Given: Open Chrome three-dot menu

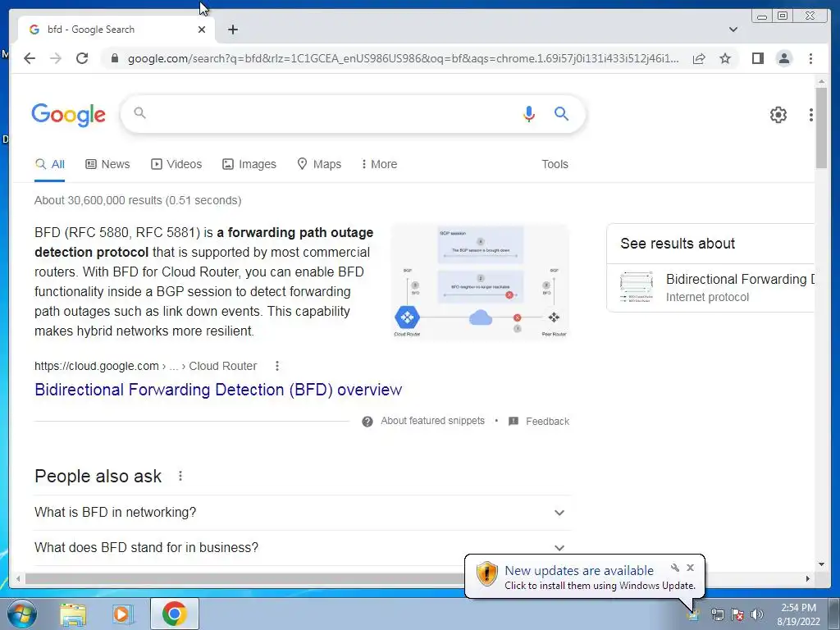Looking at the screenshot, I should [x=810, y=58].
